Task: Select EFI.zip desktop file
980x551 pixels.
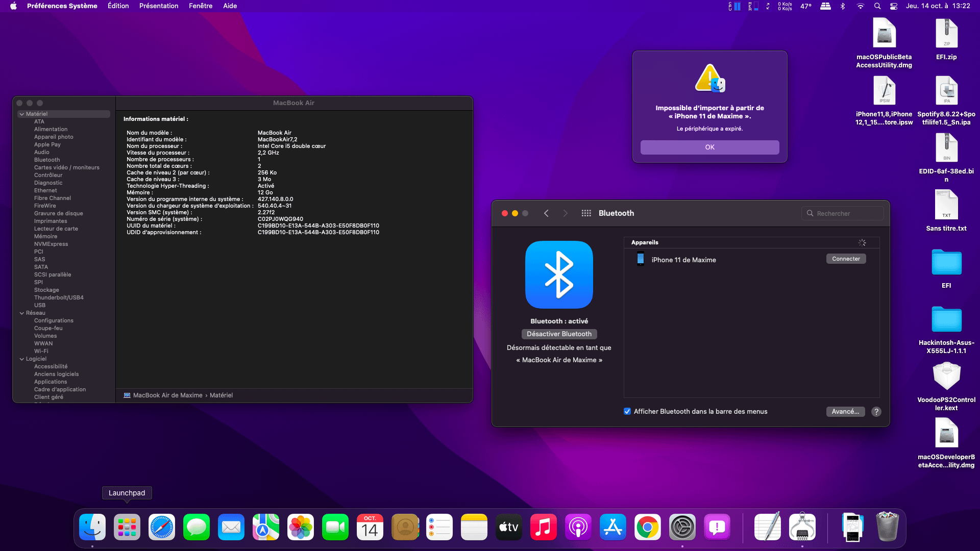Action: pos(946,39)
